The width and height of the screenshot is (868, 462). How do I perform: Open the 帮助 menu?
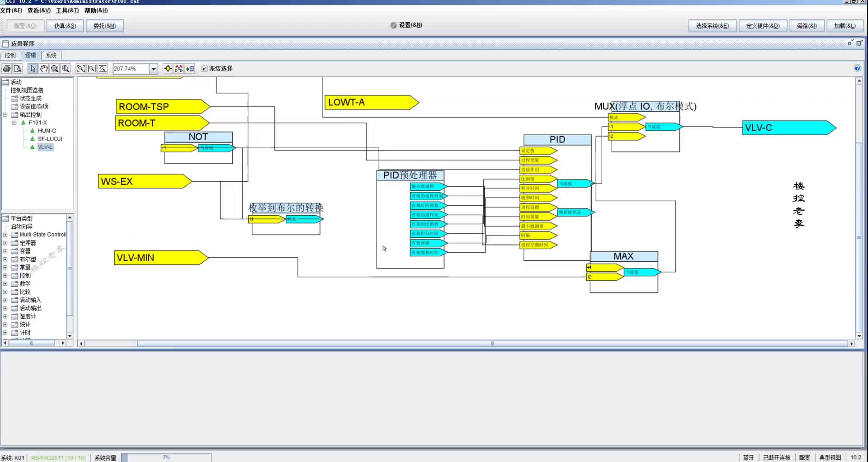point(96,10)
